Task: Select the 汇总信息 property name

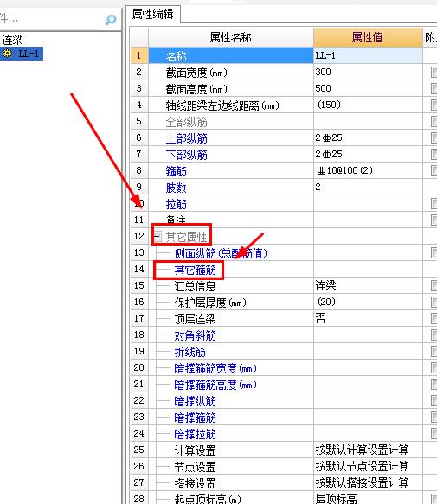Action: coord(195,286)
